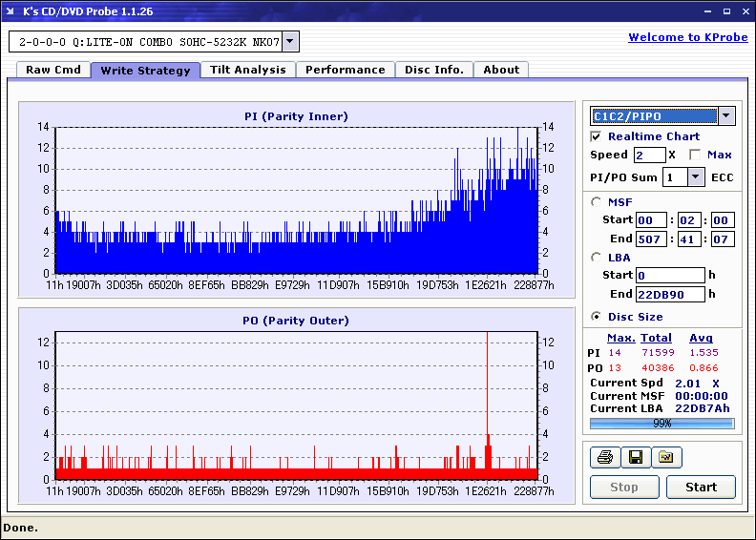Switch to the Tilt Analysis tab
756x540 pixels.
pyautogui.click(x=248, y=70)
